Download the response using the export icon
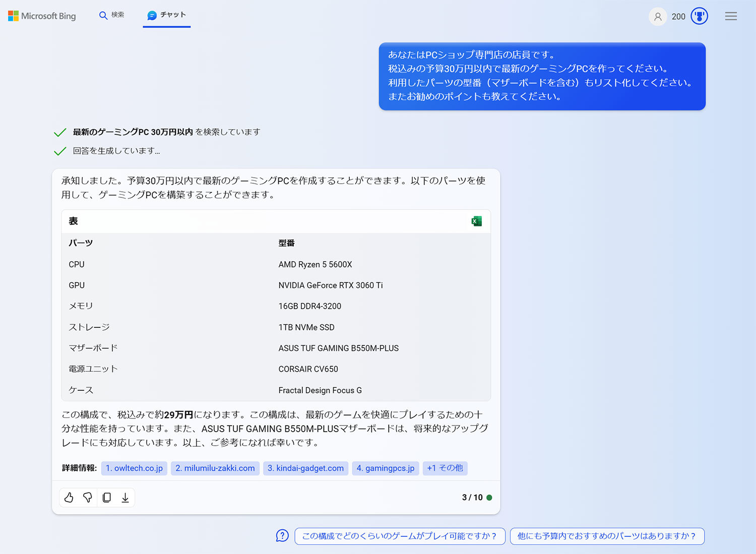 (x=125, y=498)
